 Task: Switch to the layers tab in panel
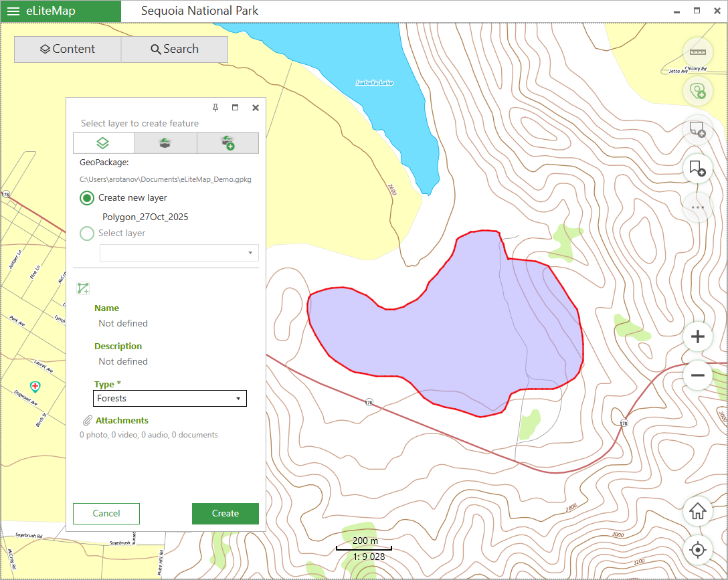pos(104,143)
